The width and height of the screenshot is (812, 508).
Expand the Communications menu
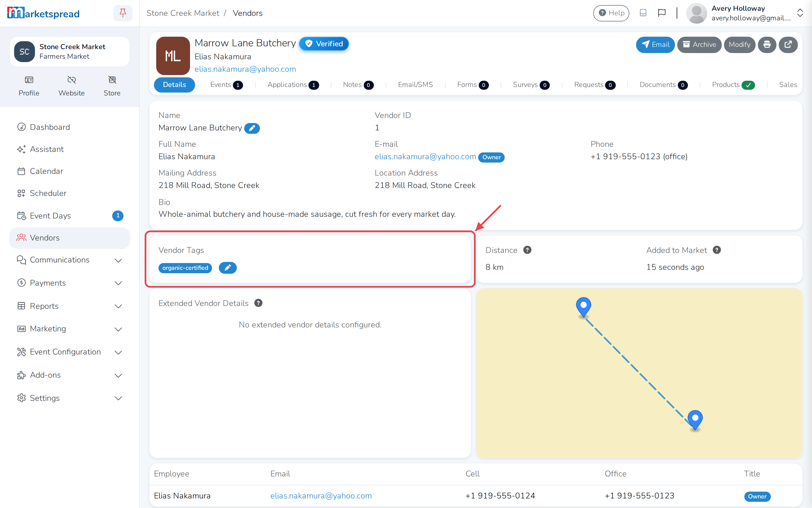pyautogui.click(x=69, y=260)
